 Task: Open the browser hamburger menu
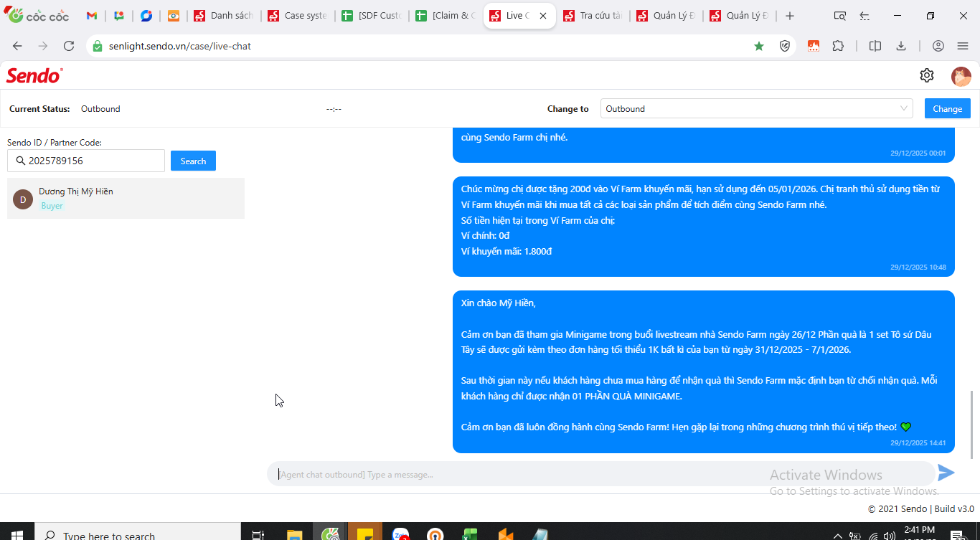coord(963,46)
